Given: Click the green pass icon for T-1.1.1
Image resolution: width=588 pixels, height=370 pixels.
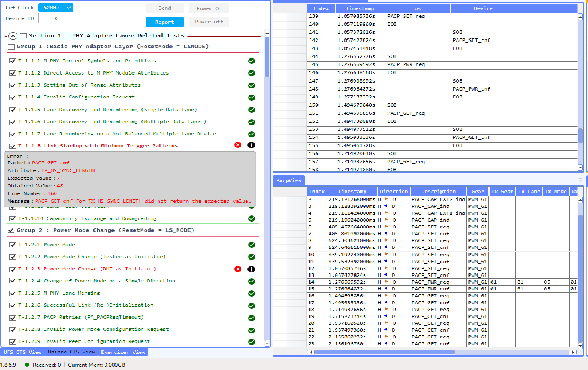Looking at the screenshot, I should pyautogui.click(x=252, y=61).
